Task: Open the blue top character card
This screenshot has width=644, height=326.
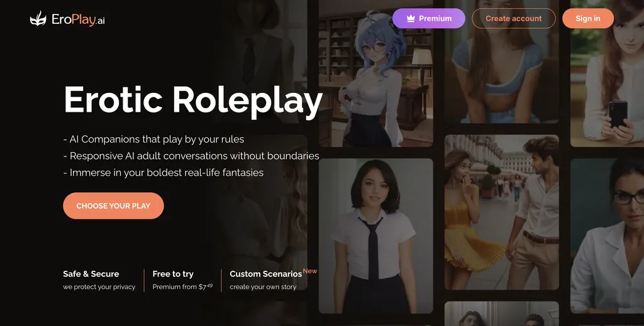Action: tap(501, 62)
